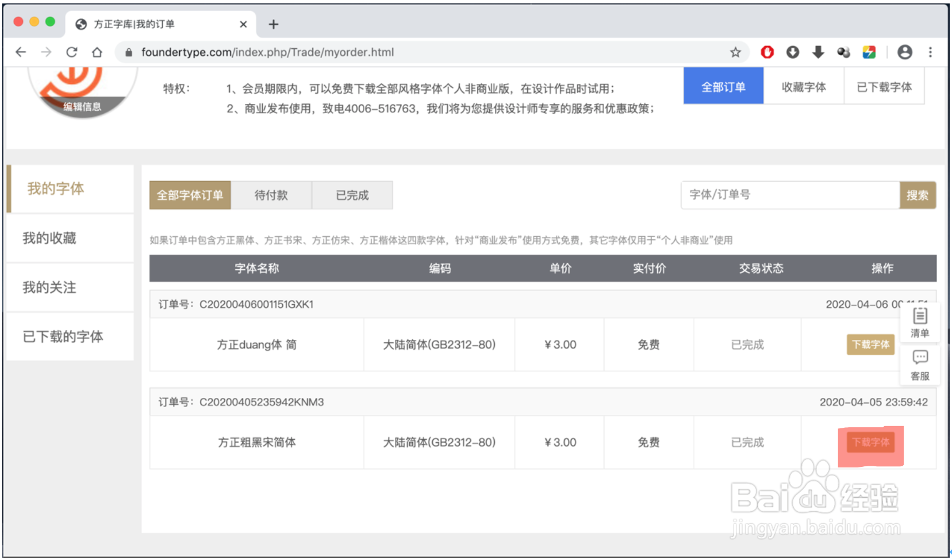Viewport: 952px width, 560px height.
Task: Open 我的关注 in the sidebar
Action: click(x=70, y=287)
